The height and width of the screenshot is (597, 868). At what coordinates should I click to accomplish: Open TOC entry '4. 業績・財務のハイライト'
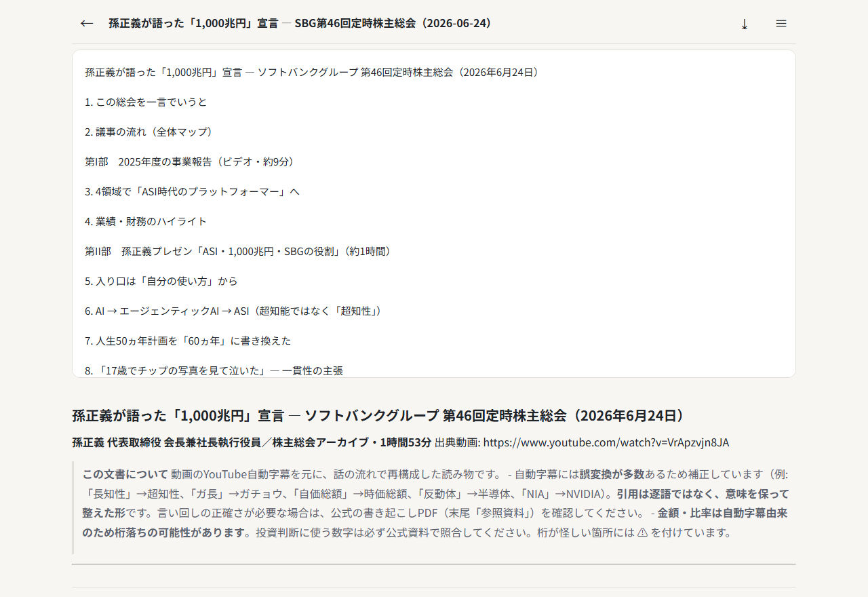click(x=146, y=221)
